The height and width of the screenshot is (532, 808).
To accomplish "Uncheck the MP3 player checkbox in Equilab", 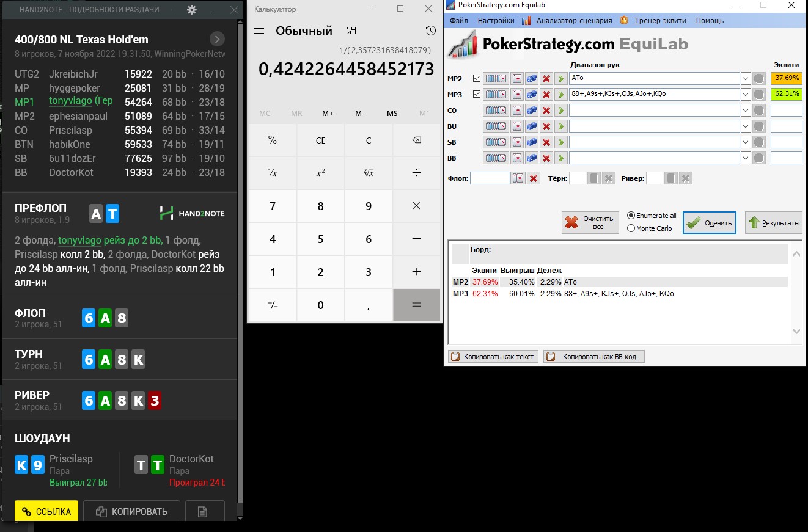I will click(477, 94).
